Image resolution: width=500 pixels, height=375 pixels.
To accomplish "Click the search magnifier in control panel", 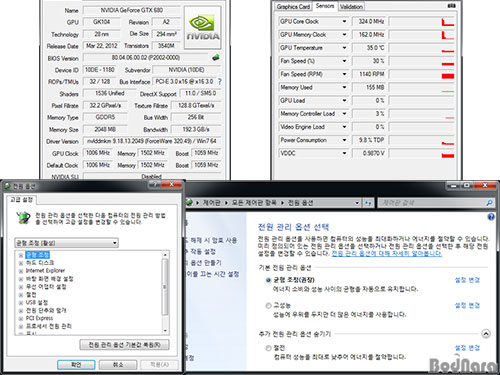I will tap(489, 203).
